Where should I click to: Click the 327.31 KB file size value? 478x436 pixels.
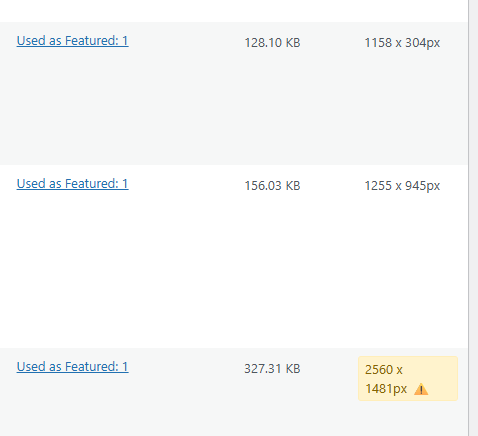tap(272, 369)
